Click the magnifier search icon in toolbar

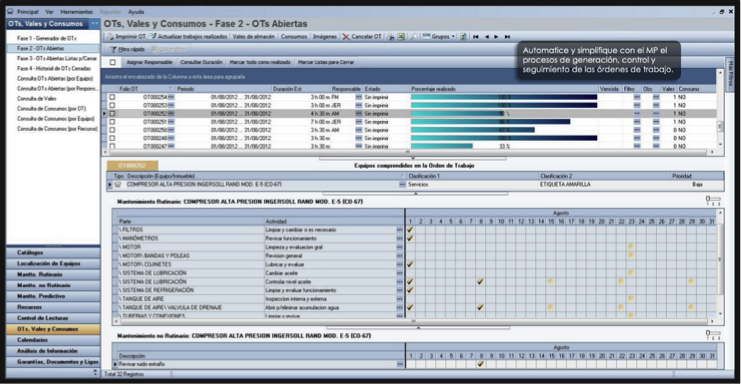click(x=413, y=36)
